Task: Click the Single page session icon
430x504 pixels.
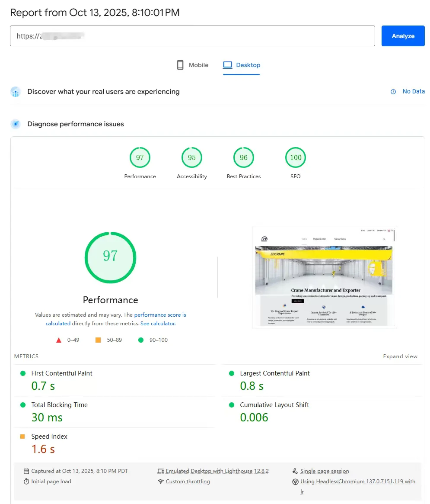Action: point(295,471)
